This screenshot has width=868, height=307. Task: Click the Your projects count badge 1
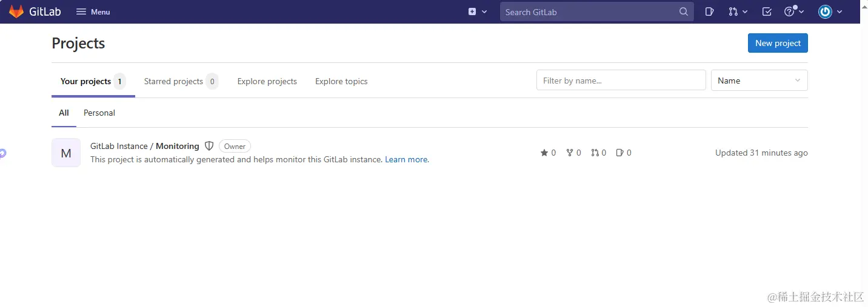(x=119, y=81)
